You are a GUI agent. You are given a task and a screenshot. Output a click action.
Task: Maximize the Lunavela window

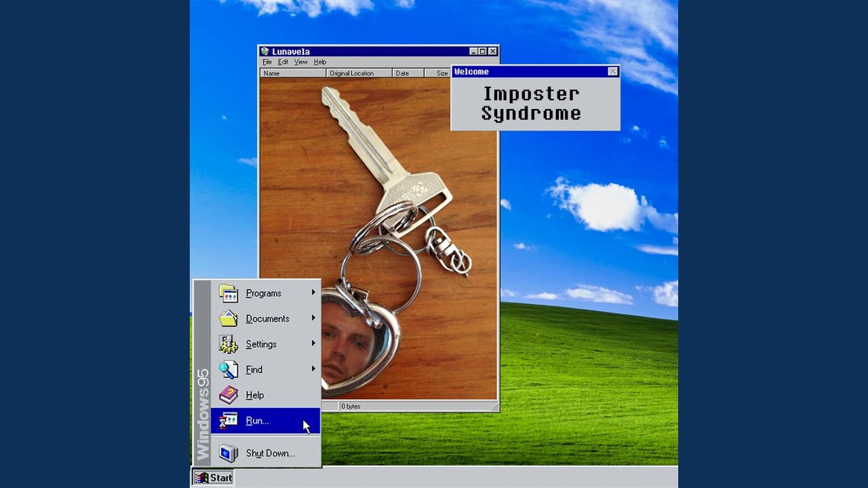(x=482, y=52)
